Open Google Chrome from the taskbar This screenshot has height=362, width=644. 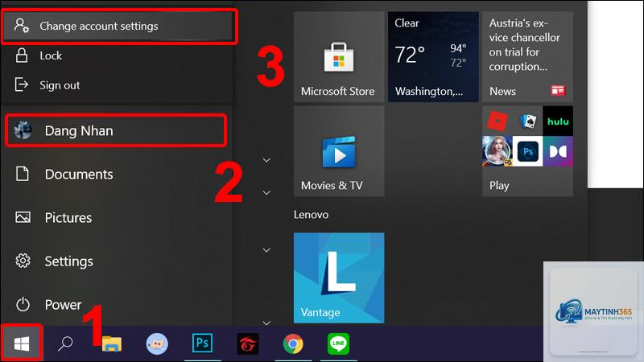(x=293, y=343)
